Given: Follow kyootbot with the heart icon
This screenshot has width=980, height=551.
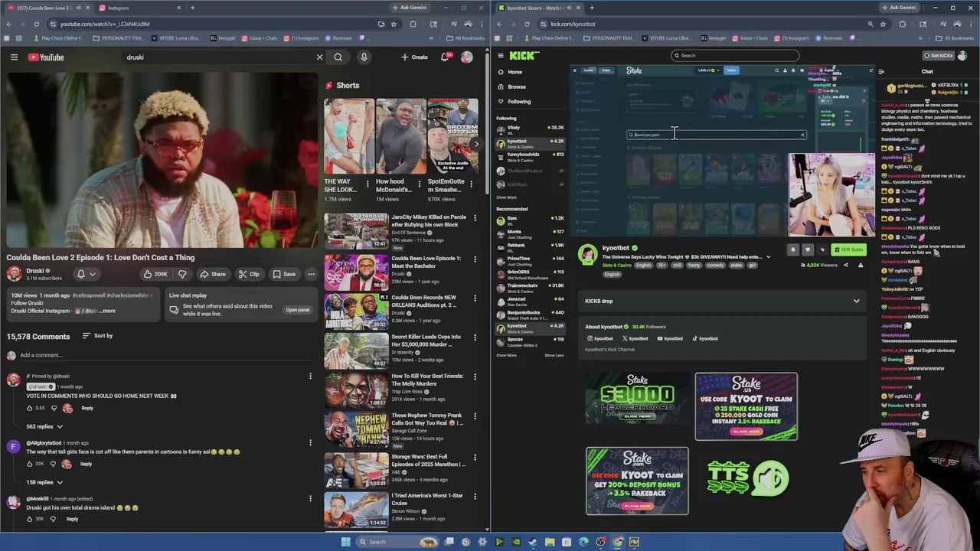Looking at the screenshot, I should pyautogui.click(x=807, y=249).
